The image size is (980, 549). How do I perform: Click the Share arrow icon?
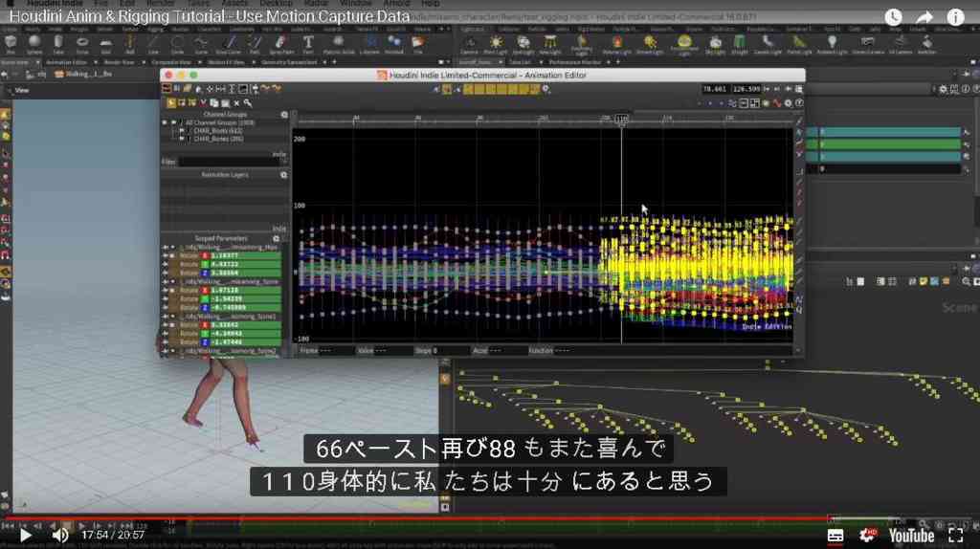pos(924,17)
